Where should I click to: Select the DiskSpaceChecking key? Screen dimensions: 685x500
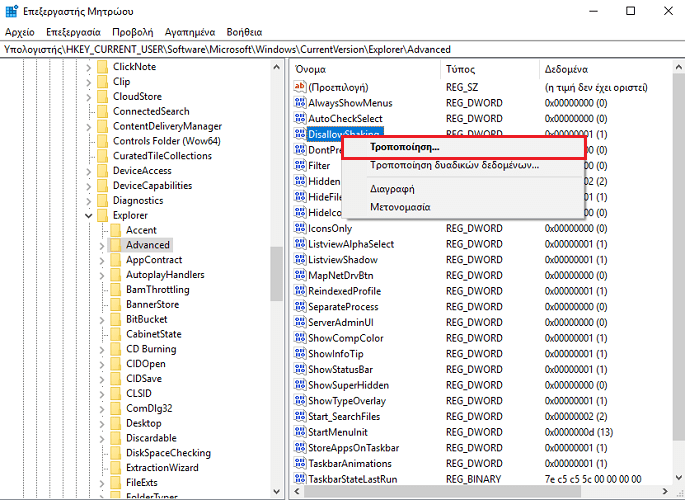tap(168, 453)
